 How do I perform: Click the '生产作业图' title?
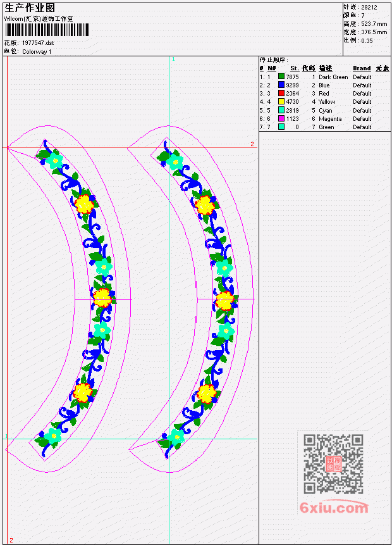[30, 8]
